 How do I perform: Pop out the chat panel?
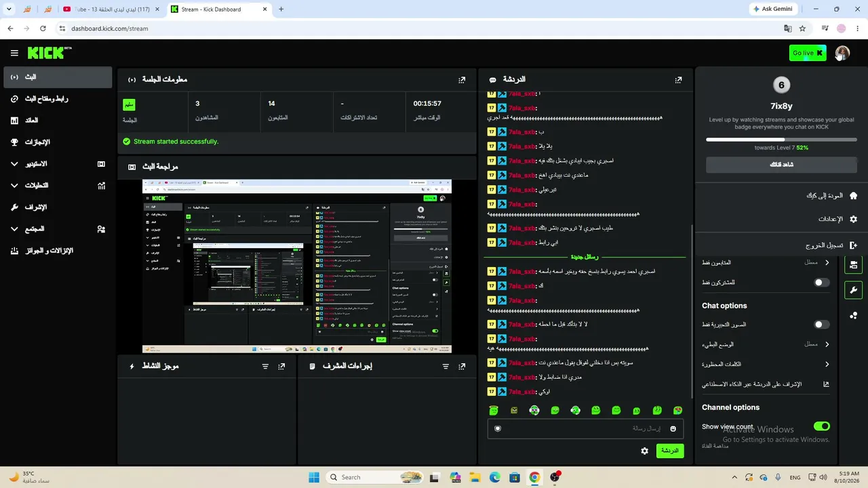pos(678,79)
